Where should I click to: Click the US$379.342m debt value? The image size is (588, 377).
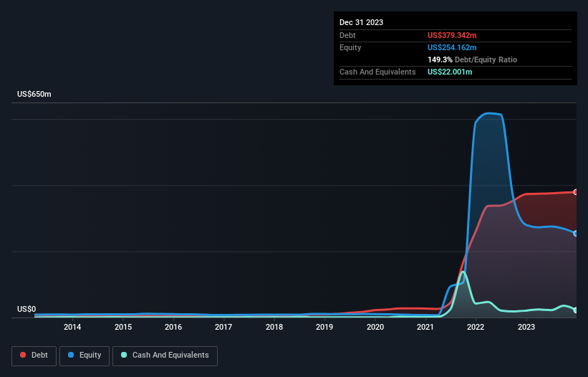[452, 35]
